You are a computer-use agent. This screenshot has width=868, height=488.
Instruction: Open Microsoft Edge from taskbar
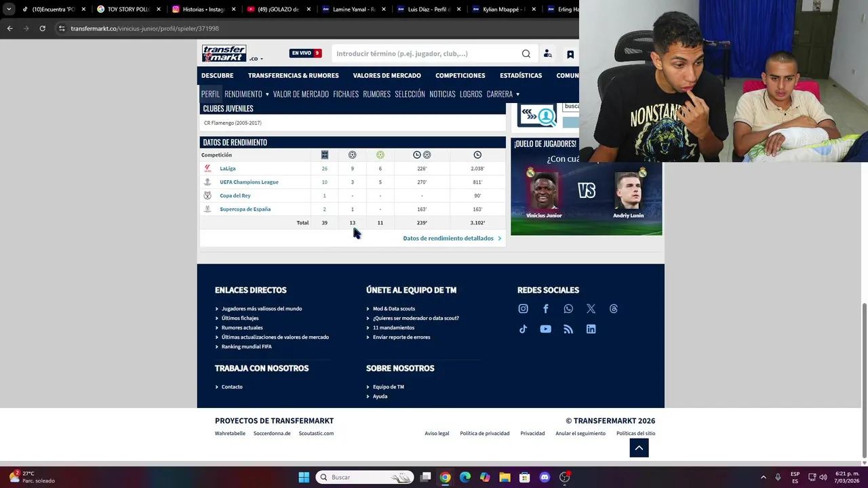click(x=465, y=477)
